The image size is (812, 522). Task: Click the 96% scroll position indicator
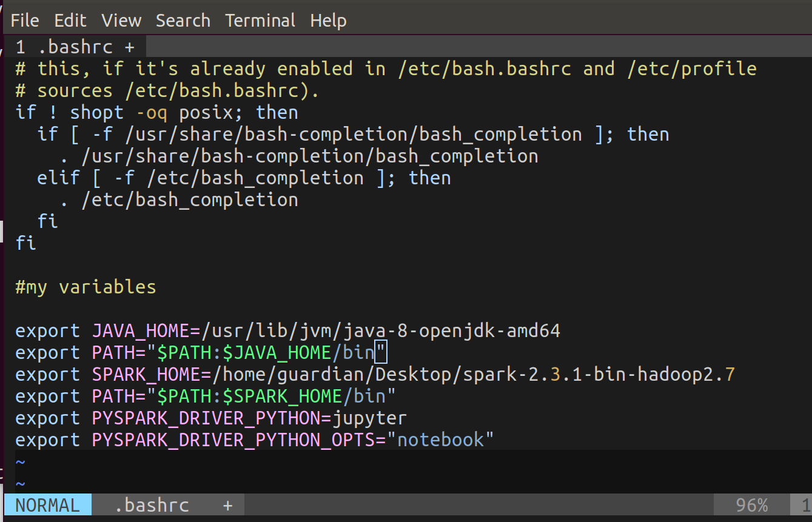coord(751,505)
